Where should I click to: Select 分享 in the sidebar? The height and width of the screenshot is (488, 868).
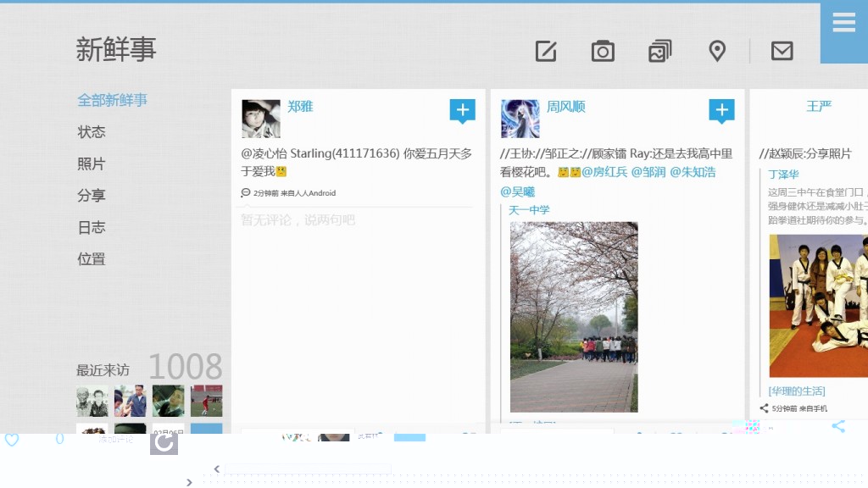pos(92,196)
